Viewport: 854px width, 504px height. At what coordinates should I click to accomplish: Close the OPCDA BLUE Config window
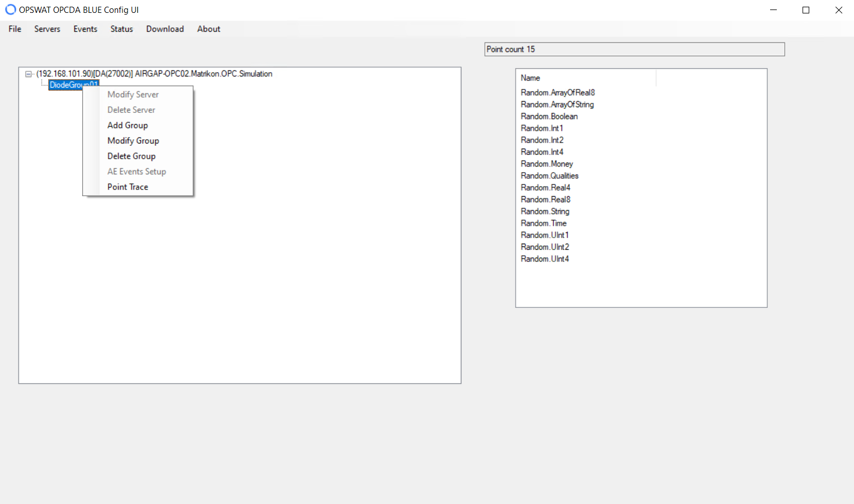point(838,9)
